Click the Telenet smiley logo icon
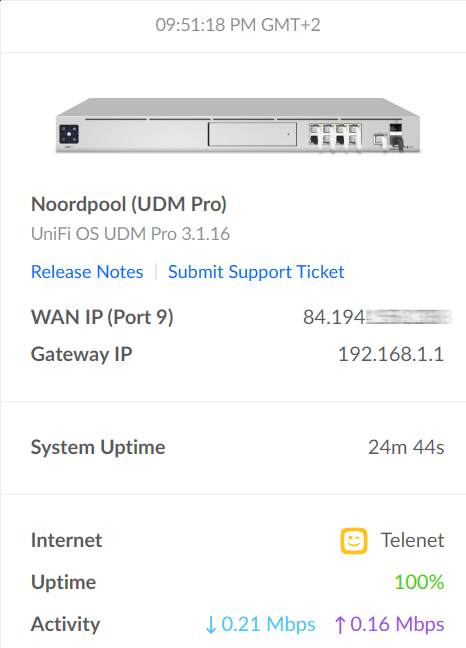The height and width of the screenshot is (648, 466). tap(354, 541)
